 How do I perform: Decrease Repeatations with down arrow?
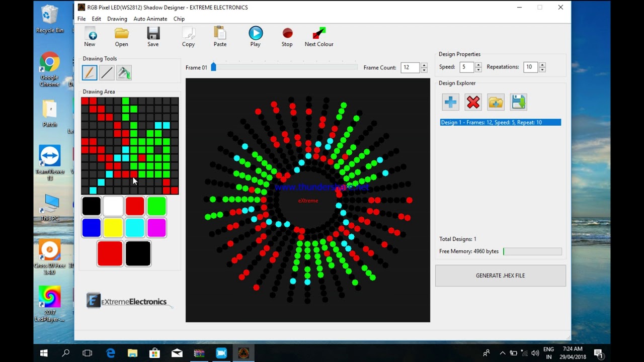point(542,69)
